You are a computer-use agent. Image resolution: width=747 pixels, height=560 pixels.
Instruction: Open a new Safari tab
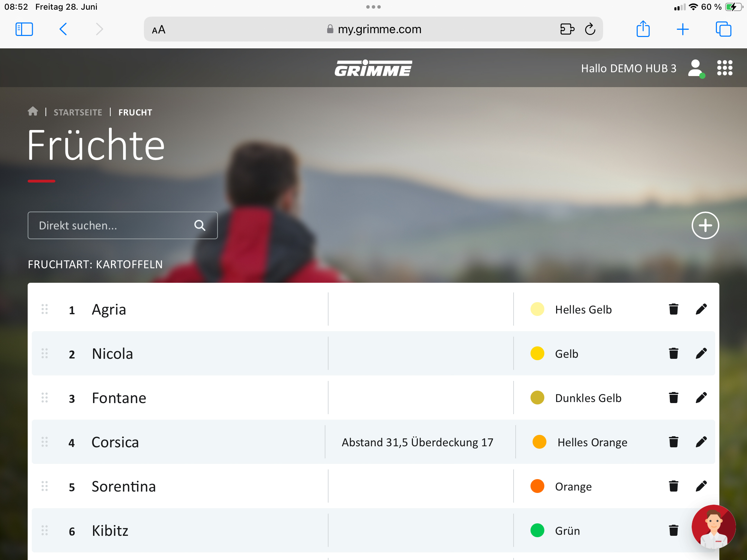coord(683,29)
